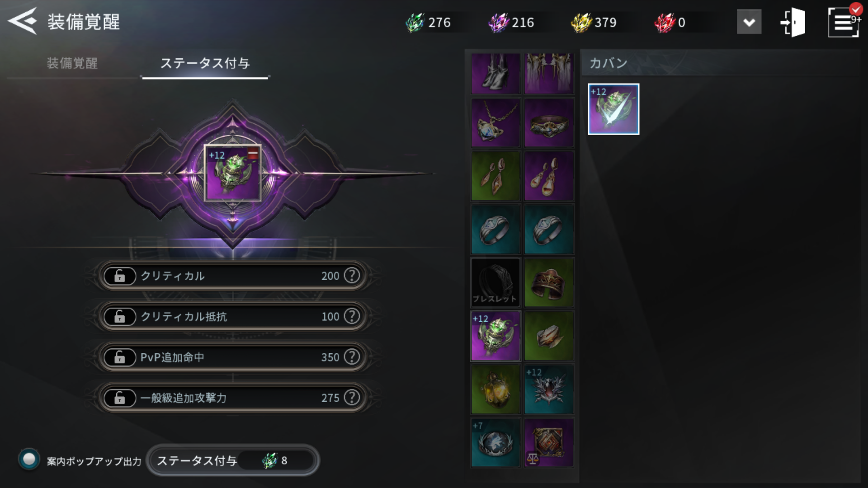Toggle lock on クリティカル stat
Screen dimensions: 868x488
(120, 276)
